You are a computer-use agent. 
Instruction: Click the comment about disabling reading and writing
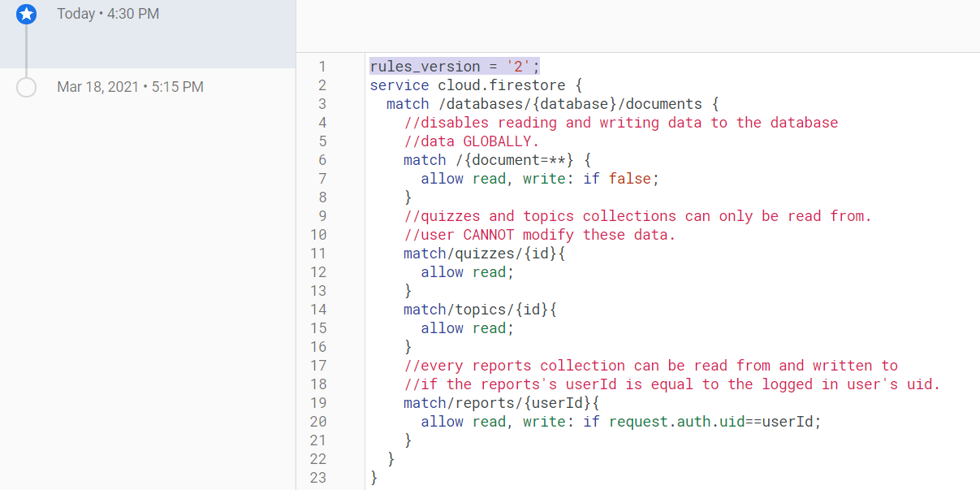(621, 122)
